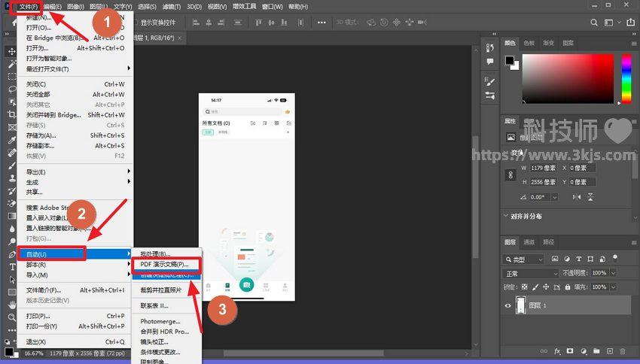Image resolution: width=640 pixels, height=364 pixels.
Task: Open the layer filter 类型 dropdown
Action: (x=524, y=259)
